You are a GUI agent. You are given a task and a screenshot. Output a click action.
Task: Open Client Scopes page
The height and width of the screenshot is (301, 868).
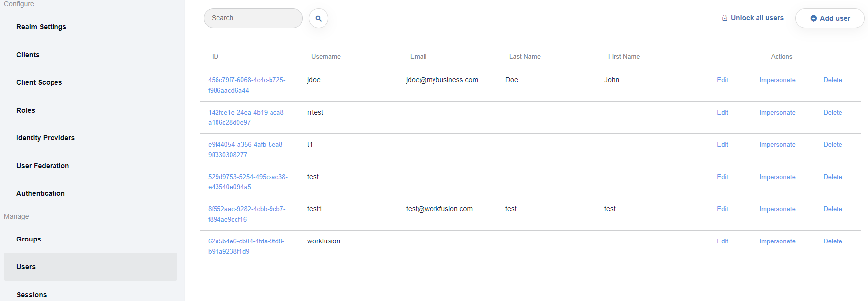tap(39, 82)
